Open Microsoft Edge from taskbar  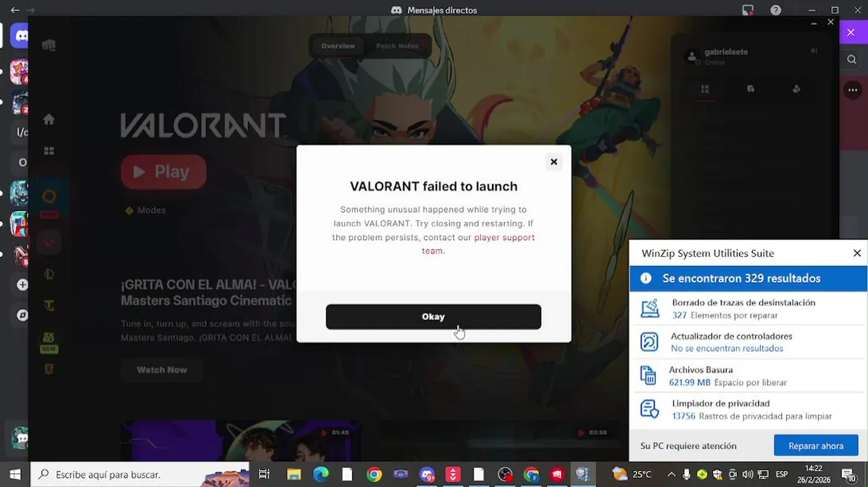point(320,475)
